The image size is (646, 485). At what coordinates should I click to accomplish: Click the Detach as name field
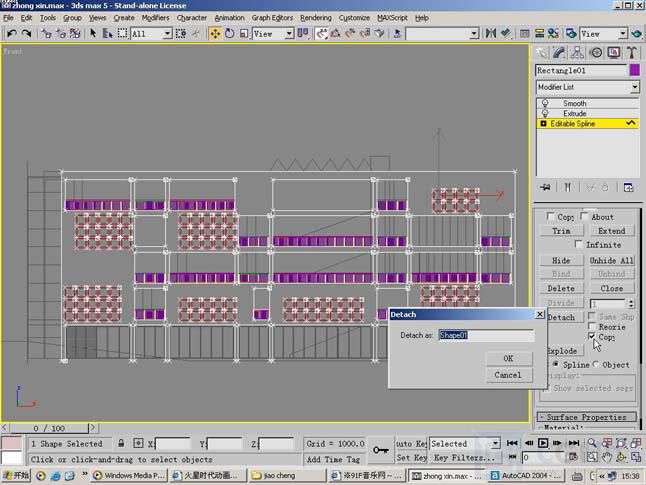[x=487, y=335]
